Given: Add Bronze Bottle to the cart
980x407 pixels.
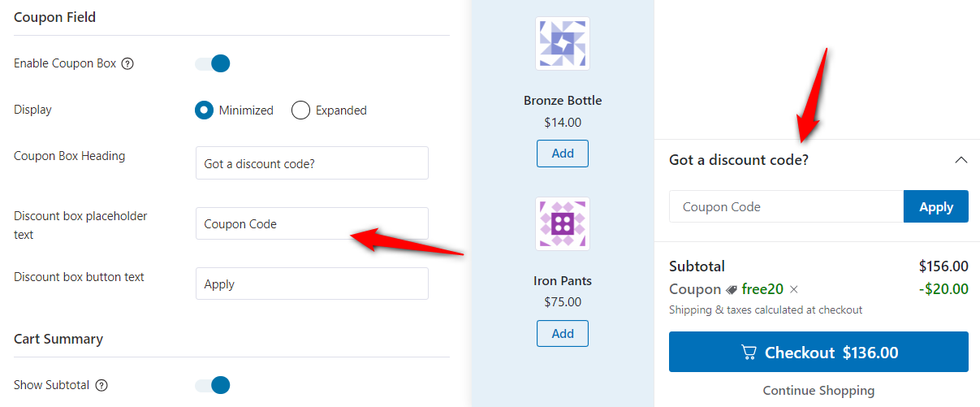Looking at the screenshot, I should point(563,154).
